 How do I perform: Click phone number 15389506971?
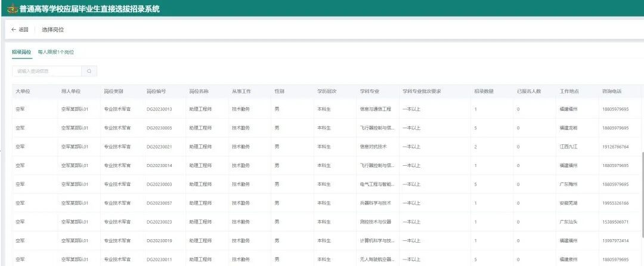pos(615,222)
